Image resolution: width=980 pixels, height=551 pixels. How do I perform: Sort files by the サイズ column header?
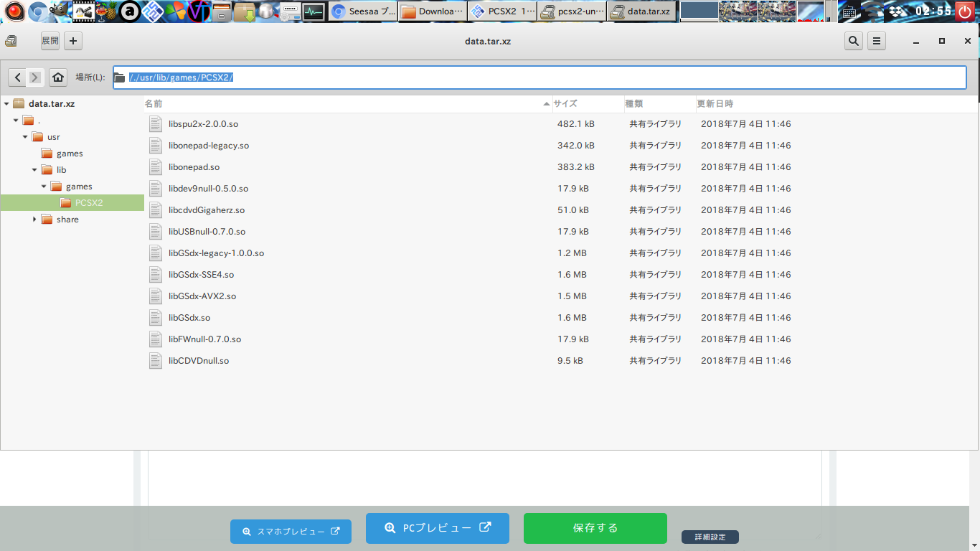point(588,104)
